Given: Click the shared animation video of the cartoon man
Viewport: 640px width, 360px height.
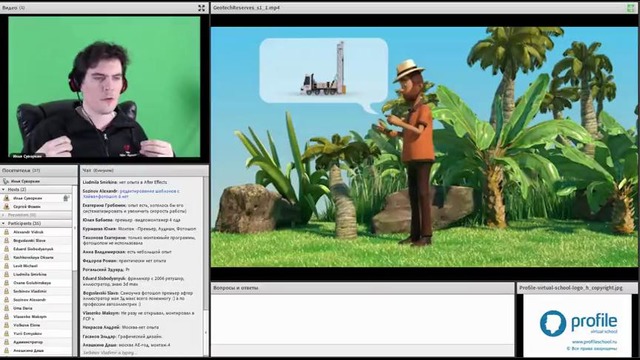Looking at the screenshot, I should click(424, 147).
